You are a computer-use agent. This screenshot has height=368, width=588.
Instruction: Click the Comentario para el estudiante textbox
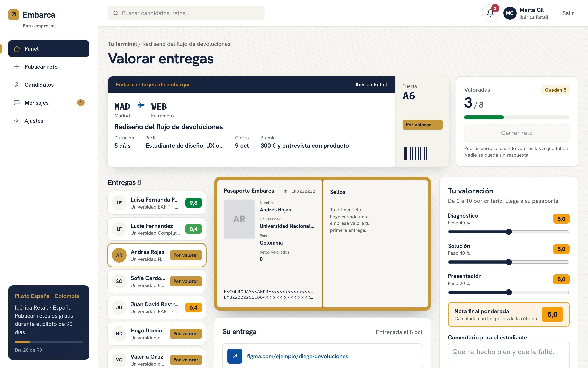tap(509, 356)
